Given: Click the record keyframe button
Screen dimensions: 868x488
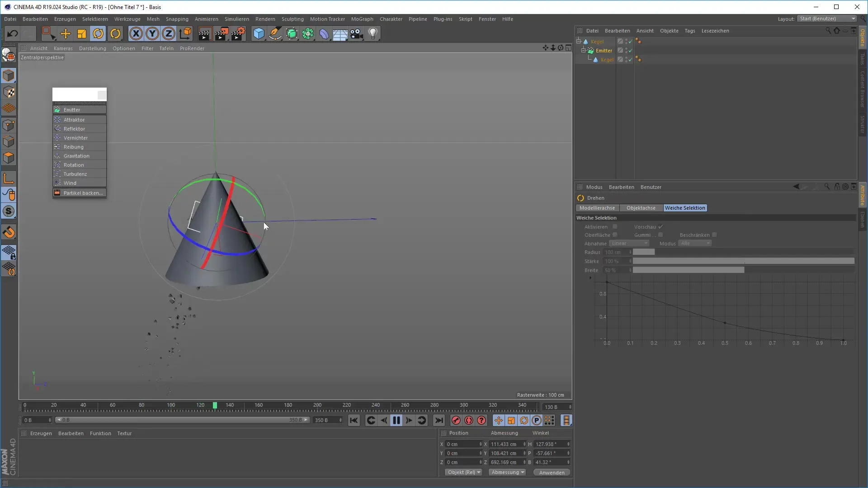Looking at the screenshot, I should (456, 421).
